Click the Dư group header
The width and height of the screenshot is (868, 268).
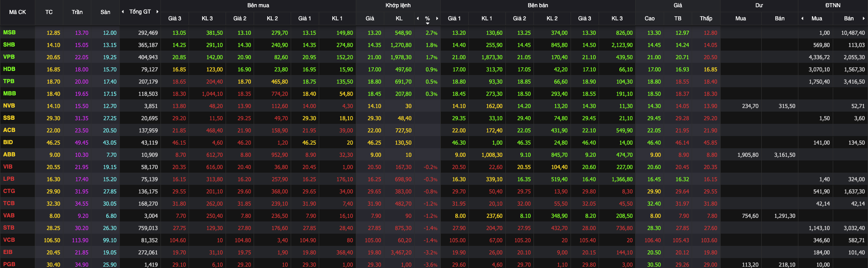(759, 5)
